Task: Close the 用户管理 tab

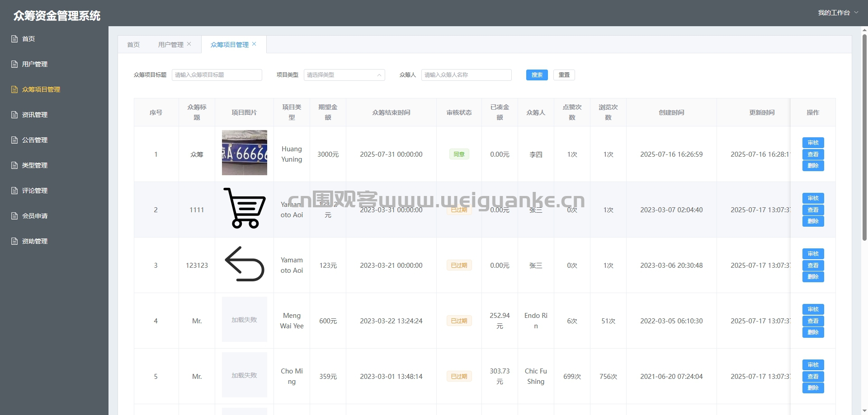Action: click(189, 44)
